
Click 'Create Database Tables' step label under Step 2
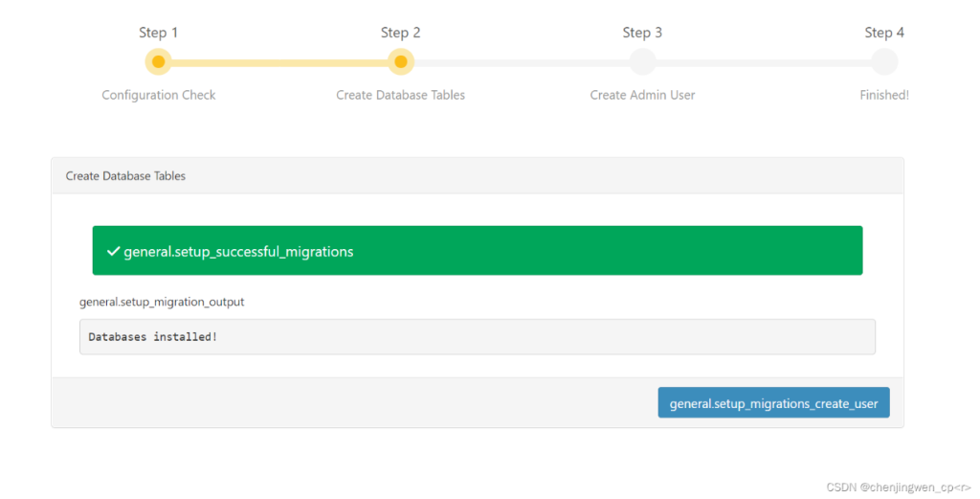401,95
